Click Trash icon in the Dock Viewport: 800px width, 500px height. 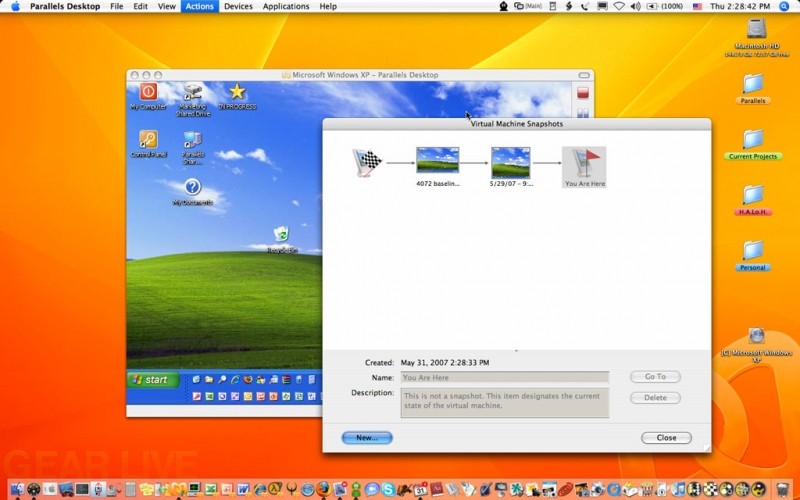tap(782, 490)
